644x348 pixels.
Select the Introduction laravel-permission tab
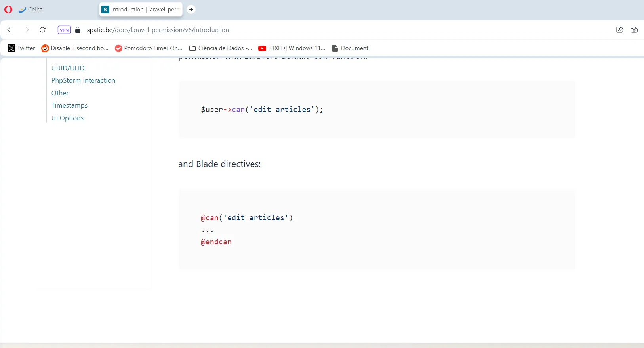click(141, 10)
